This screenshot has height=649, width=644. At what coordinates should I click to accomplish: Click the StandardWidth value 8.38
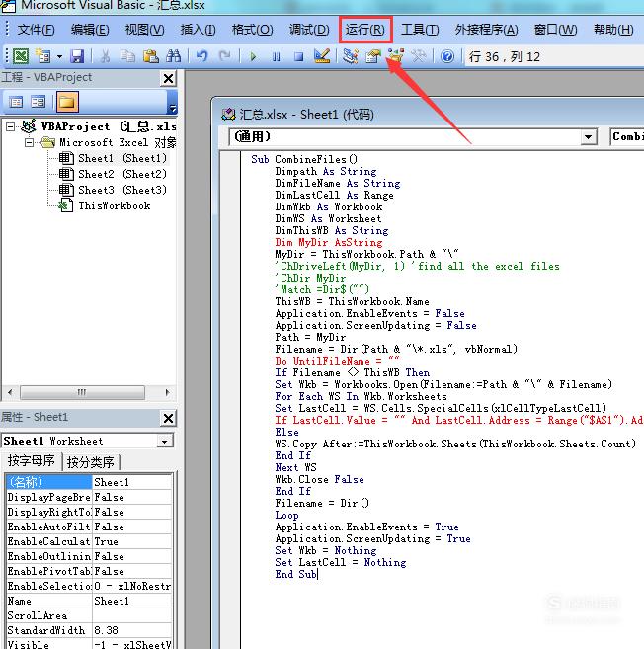132,630
